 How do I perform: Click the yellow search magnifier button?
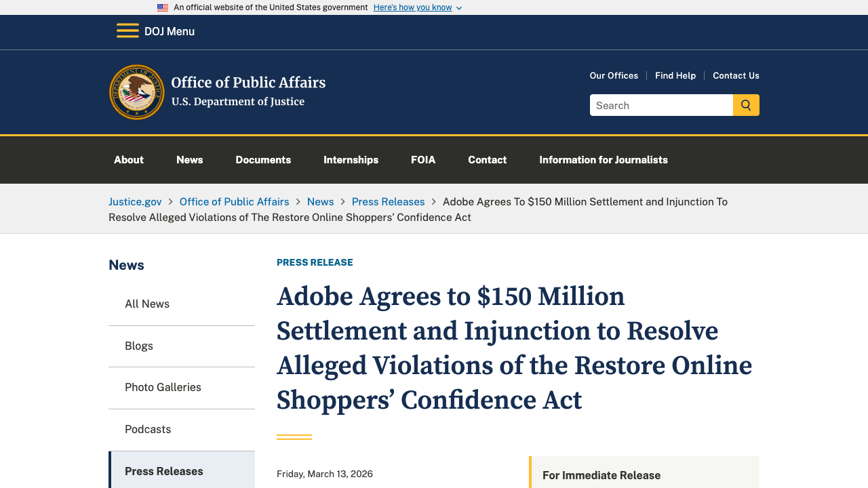(x=746, y=105)
